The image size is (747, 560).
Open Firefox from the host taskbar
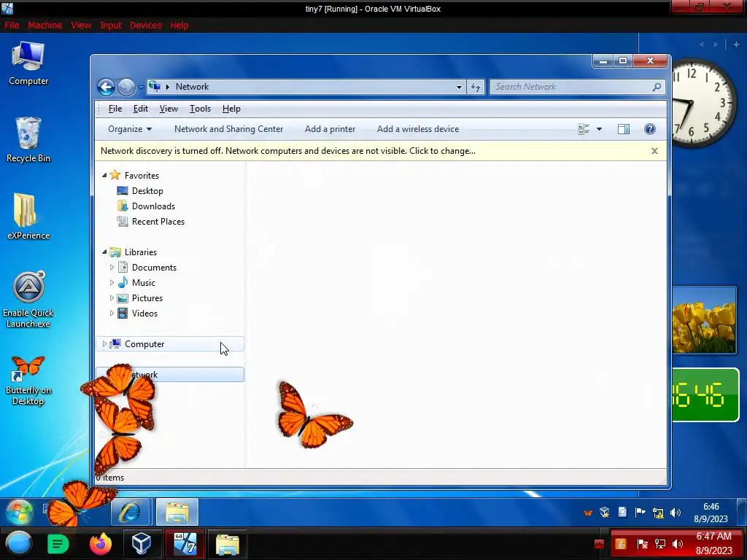click(101, 543)
